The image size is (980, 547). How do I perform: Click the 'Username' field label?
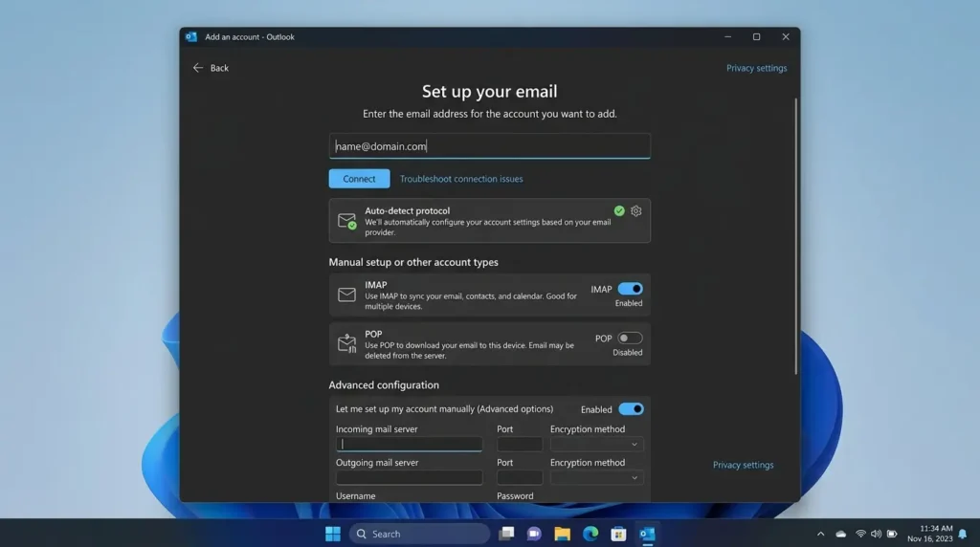356,495
